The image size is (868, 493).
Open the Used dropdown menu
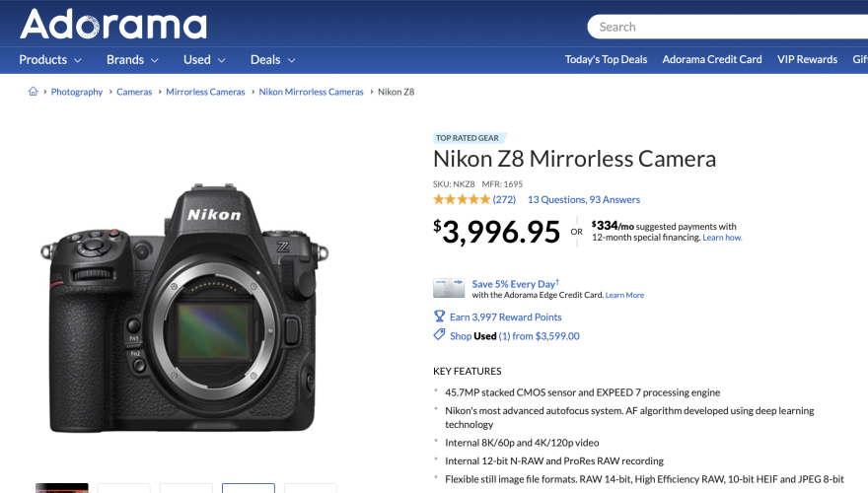pyautogui.click(x=204, y=60)
